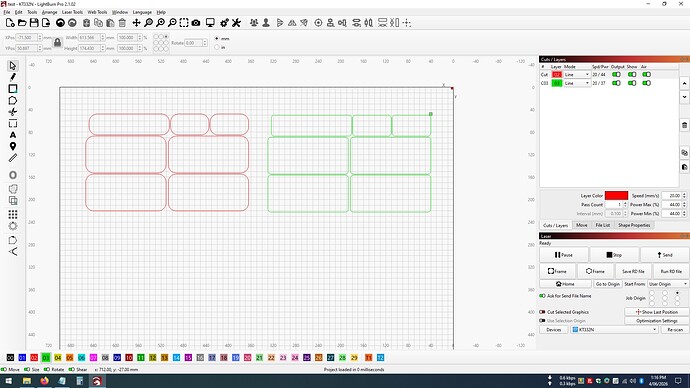Delete layer with Cuts panel trash icon
The image size is (690, 388).
click(x=684, y=125)
